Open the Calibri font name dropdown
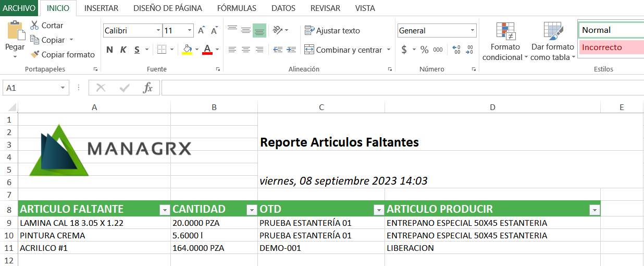Viewport: 644px width, 266px height. point(158,31)
